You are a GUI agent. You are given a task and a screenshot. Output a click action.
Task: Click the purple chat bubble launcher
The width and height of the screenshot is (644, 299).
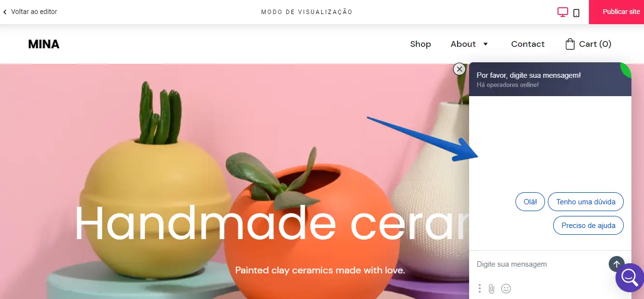pos(630,278)
